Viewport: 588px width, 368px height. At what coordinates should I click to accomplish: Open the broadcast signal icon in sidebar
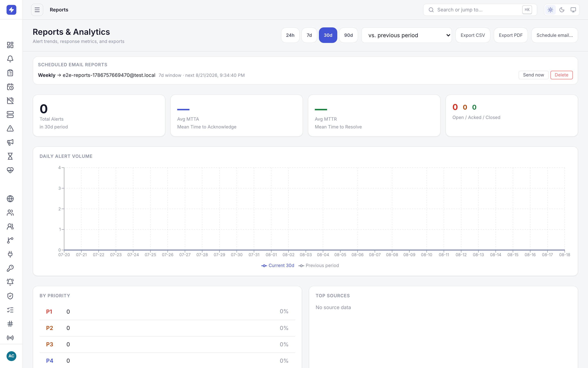point(10,338)
